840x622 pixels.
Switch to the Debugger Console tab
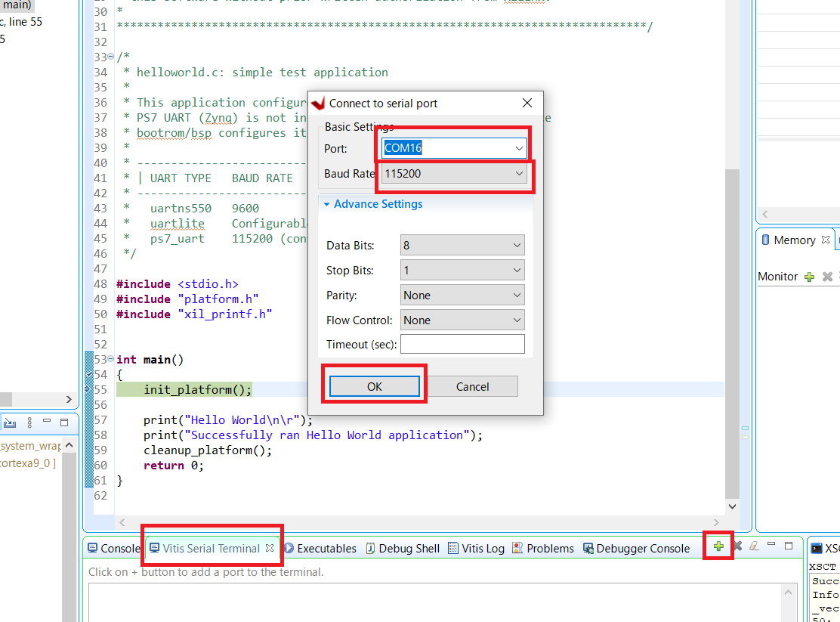tap(637, 549)
